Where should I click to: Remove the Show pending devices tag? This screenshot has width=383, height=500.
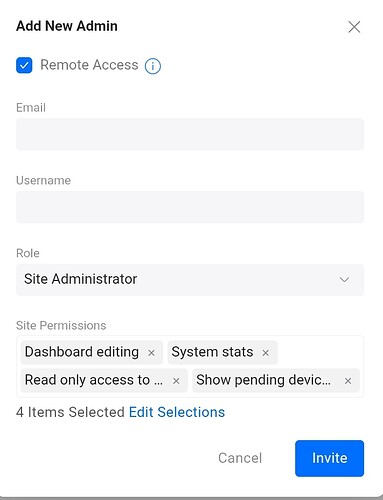pyautogui.click(x=348, y=381)
